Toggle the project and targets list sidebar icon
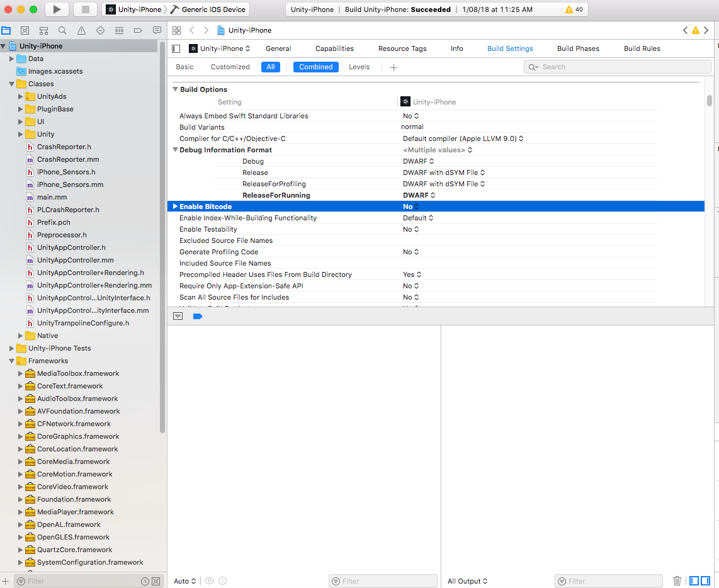 pos(176,48)
